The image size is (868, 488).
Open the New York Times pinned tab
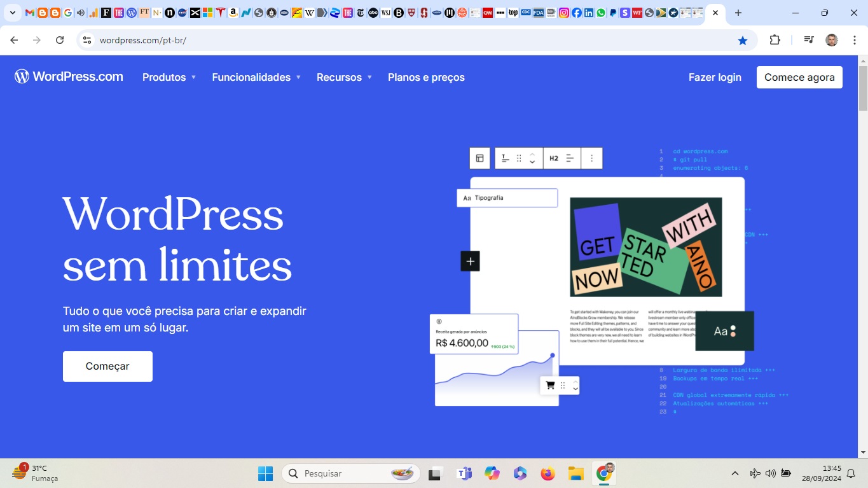pyautogui.click(x=360, y=13)
